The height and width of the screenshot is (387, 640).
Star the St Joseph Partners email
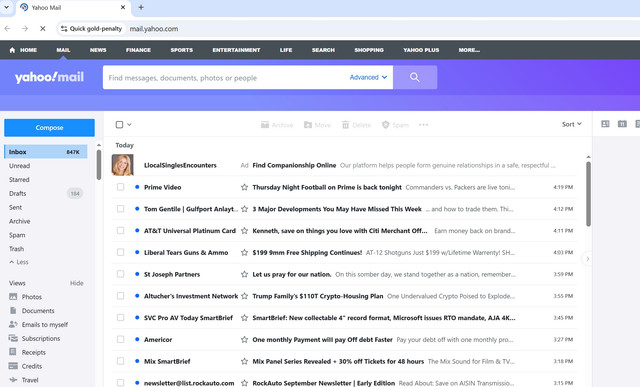(x=244, y=274)
